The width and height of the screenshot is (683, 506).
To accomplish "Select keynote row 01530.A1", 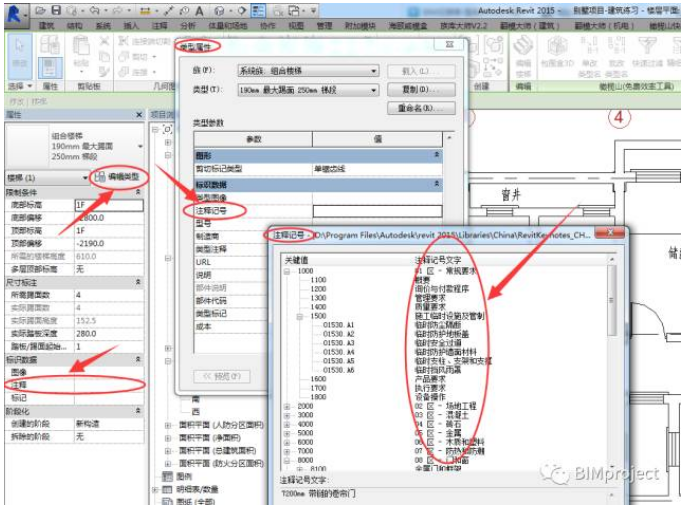I will pos(339,325).
